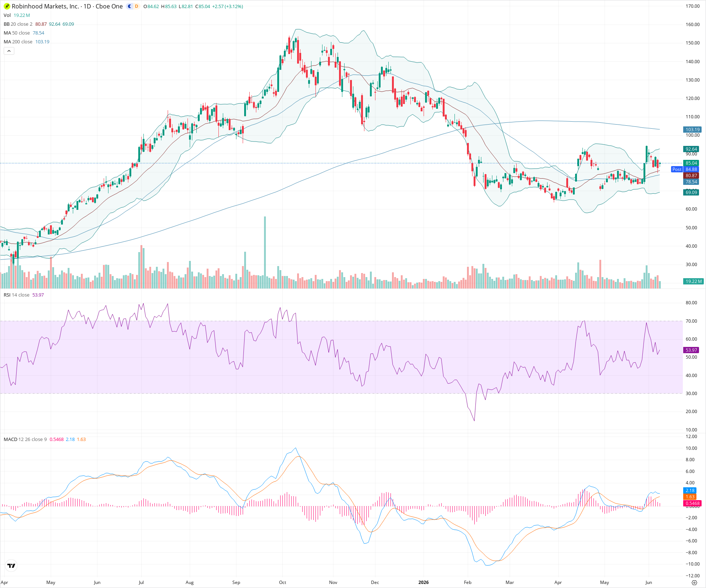The width and height of the screenshot is (706, 588).
Task: Click the RSI 80.00 axis label
Action: pyautogui.click(x=691, y=302)
